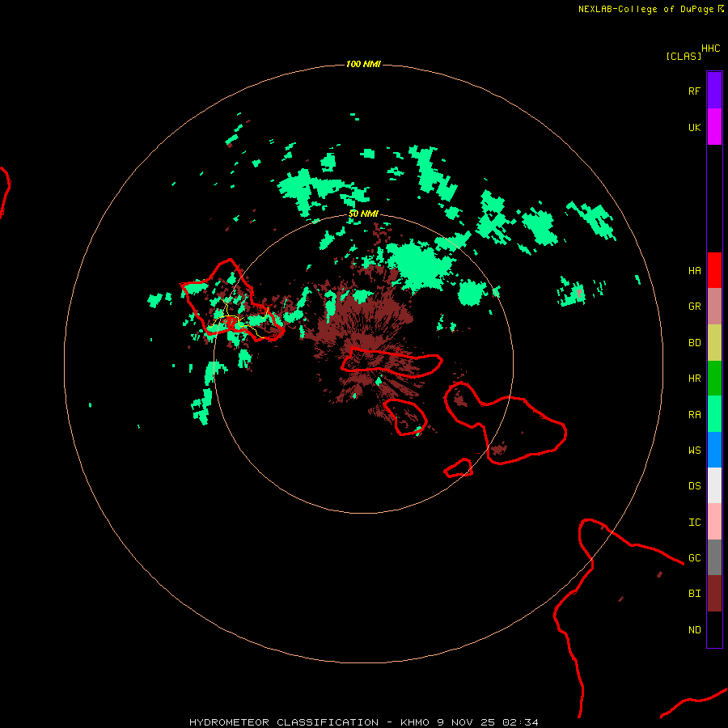Image resolution: width=728 pixels, height=728 pixels.
Task: Click the GR legend color swatch
Action: tap(714, 307)
